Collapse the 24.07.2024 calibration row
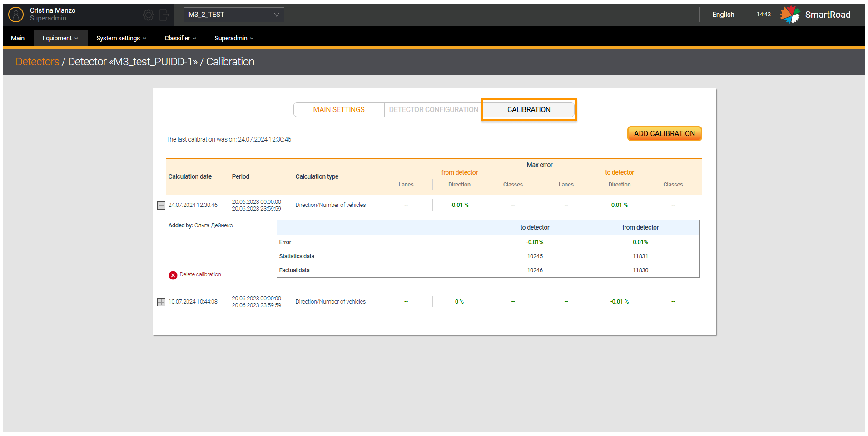 (161, 206)
